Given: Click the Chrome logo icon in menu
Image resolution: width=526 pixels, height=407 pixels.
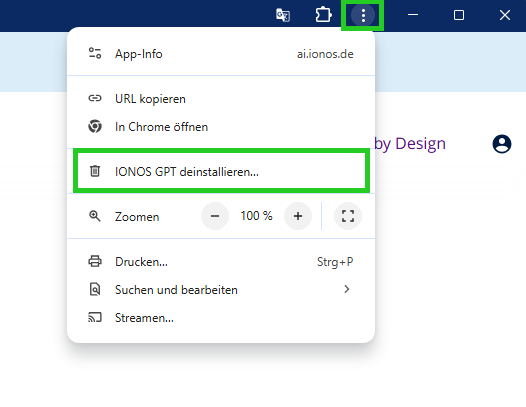Looking at the screenshot, I should [95, 126].
